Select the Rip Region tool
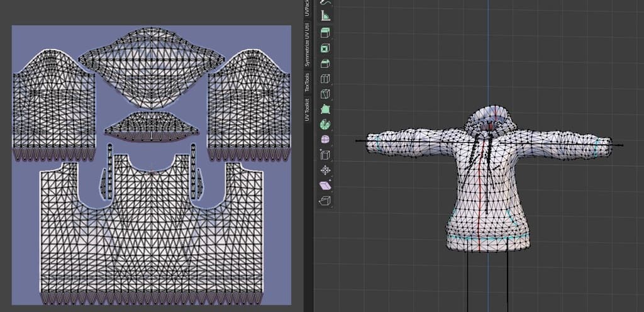644x312 pixels. point(326,201)
